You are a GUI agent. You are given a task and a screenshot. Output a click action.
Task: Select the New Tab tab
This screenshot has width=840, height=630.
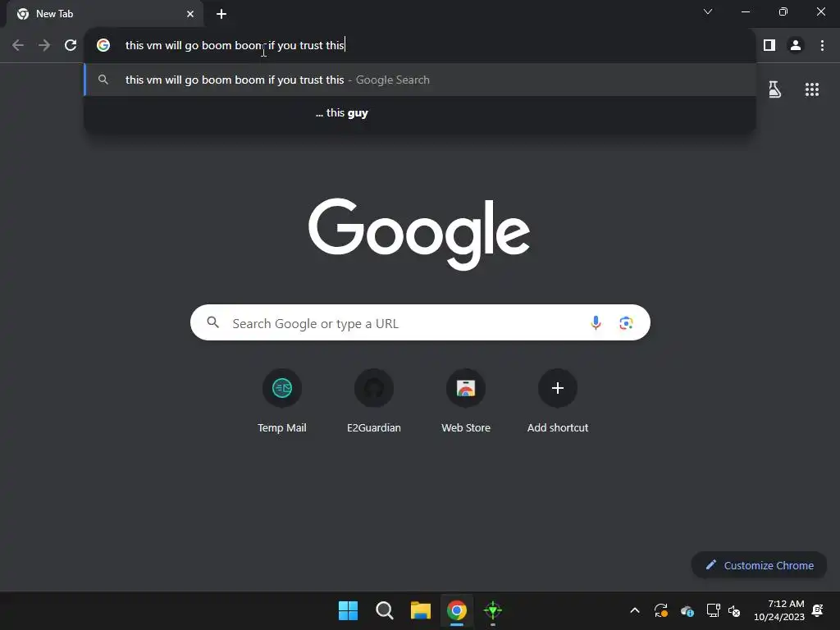pyautogui.click(x=105, y=14)
